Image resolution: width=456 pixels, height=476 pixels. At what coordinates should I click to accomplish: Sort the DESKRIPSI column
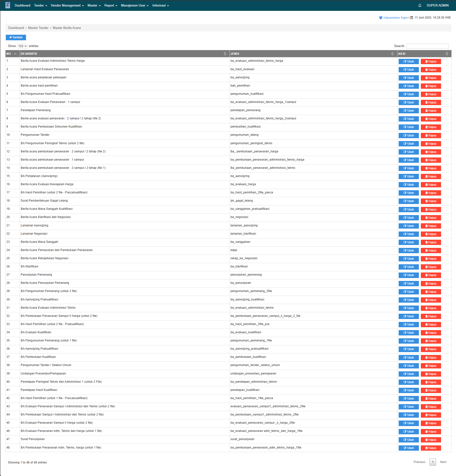(225, 54)
